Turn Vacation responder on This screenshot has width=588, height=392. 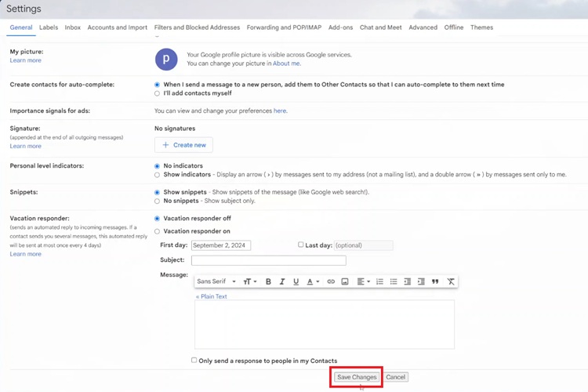157,231
